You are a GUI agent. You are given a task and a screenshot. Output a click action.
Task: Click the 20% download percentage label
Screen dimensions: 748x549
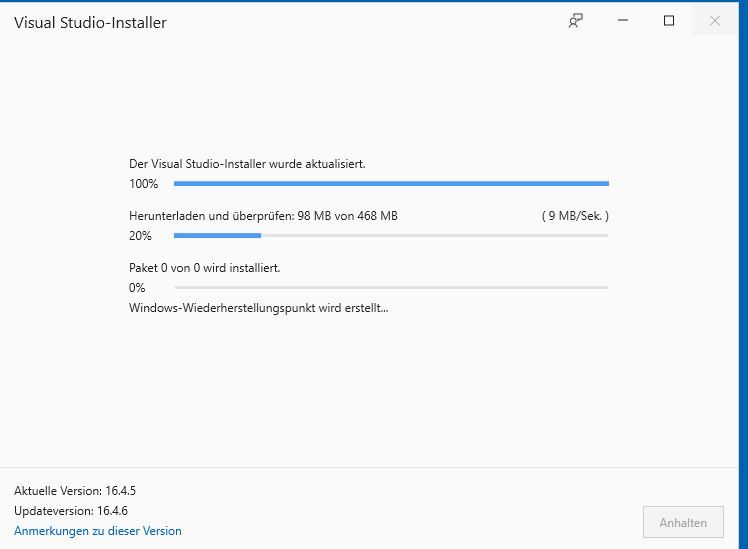tap(140, 236)
